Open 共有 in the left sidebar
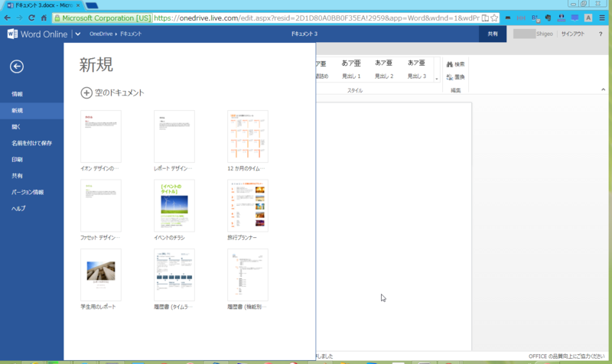 (17, 176)
